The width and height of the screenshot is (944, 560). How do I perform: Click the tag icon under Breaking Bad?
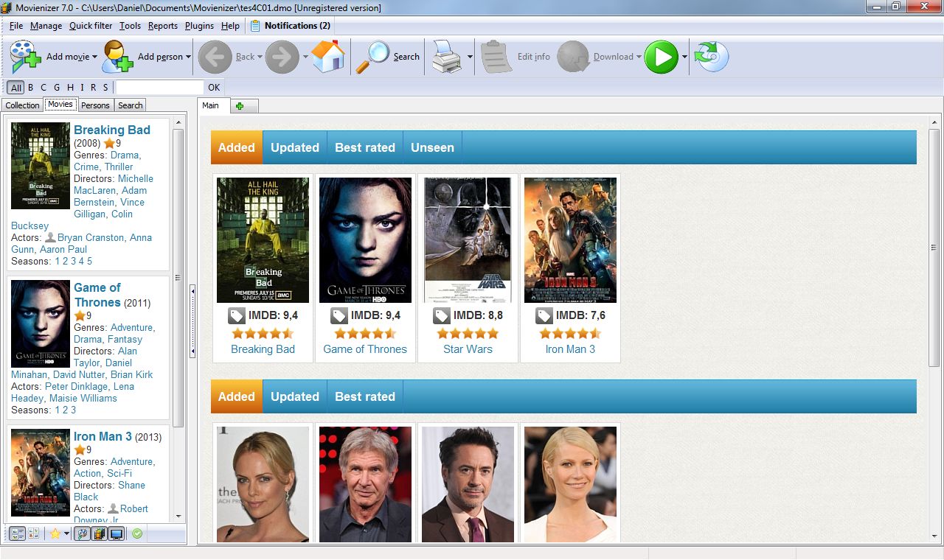tap(236, 315)
